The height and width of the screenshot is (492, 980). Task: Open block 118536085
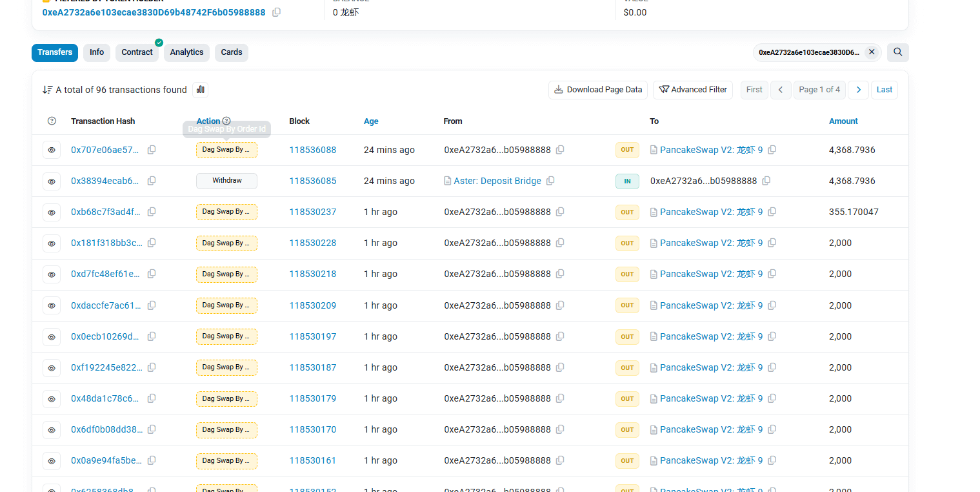tap(313, 181)
